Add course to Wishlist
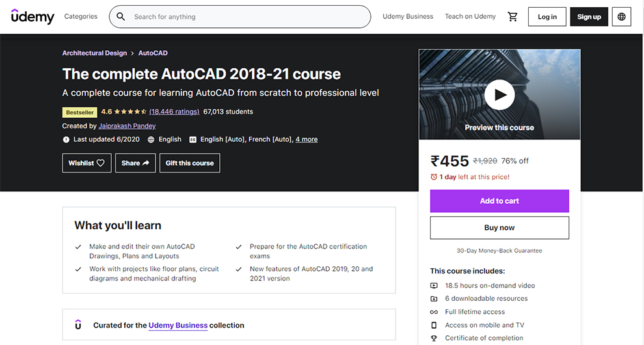 click(x=87, y=163)
